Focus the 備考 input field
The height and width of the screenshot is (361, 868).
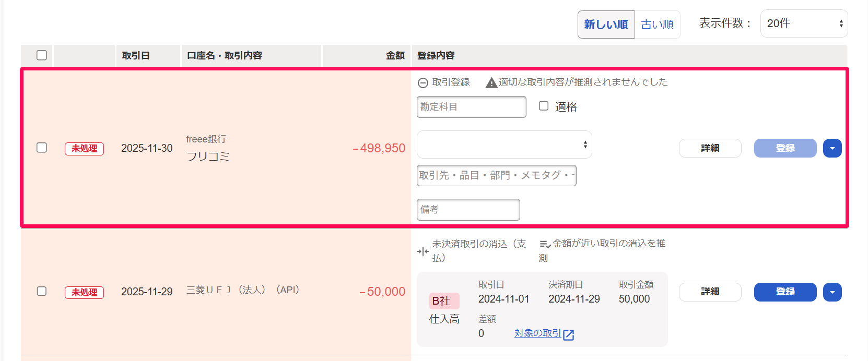coord(468,210)
